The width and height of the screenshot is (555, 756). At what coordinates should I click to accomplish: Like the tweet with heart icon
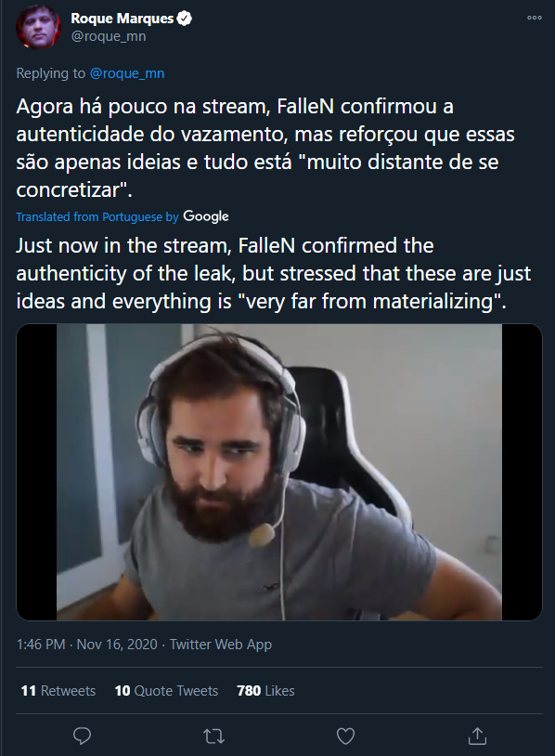(x=345, y=736)
